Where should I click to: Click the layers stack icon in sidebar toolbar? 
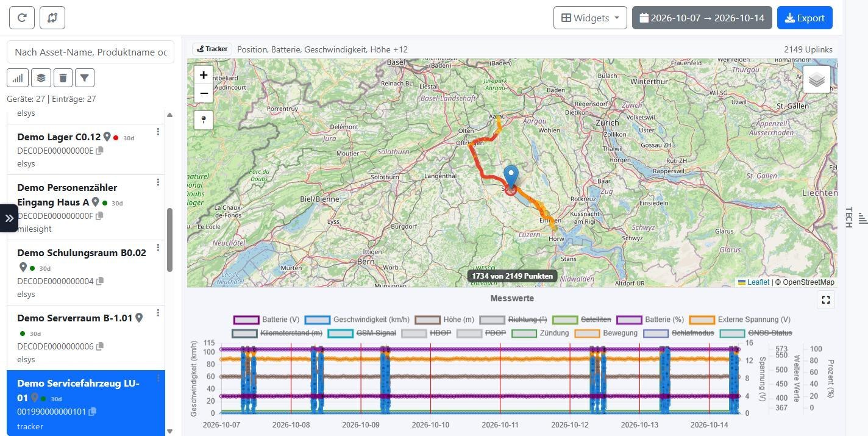tap(40, 77)
